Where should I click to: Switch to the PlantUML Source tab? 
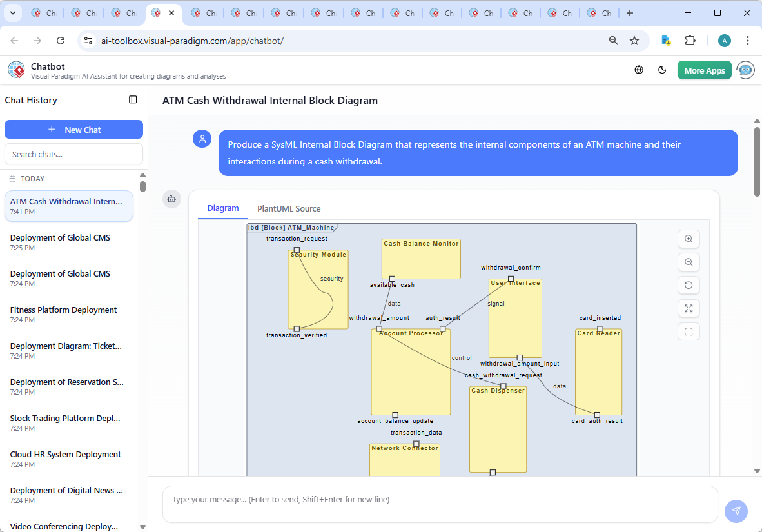coord(288,208)
